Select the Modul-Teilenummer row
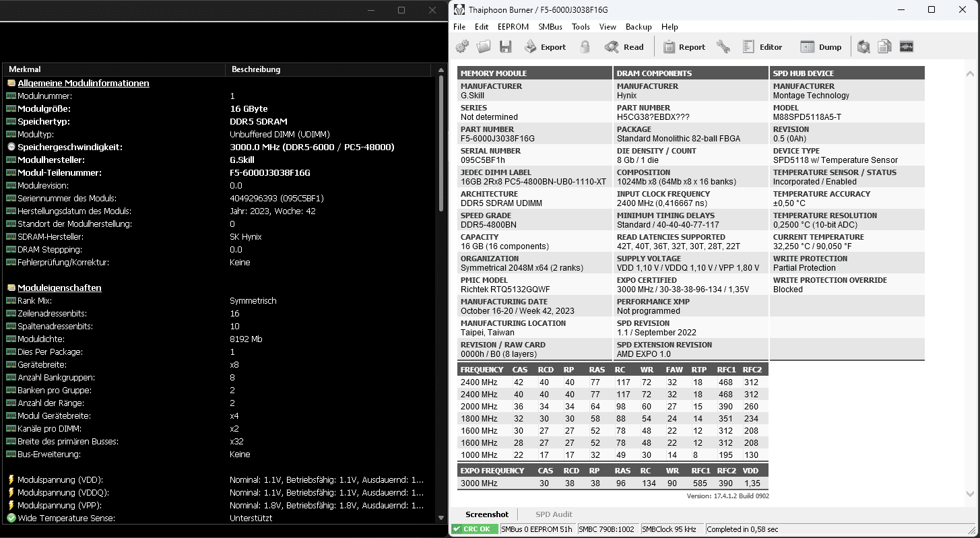 (219, 173)
